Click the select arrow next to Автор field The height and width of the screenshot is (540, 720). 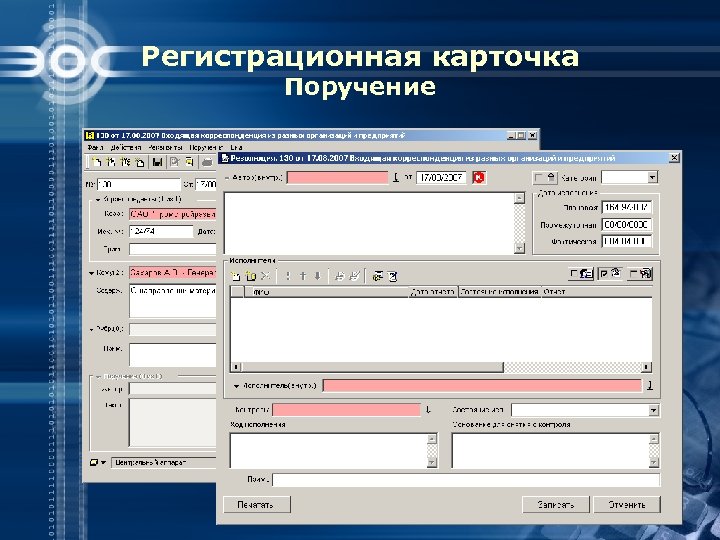point(396,177)
